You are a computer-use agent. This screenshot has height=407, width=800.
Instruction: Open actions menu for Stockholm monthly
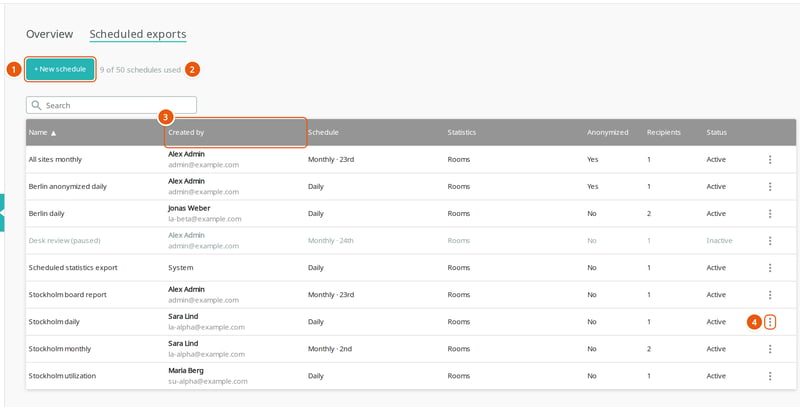[770, 349]
